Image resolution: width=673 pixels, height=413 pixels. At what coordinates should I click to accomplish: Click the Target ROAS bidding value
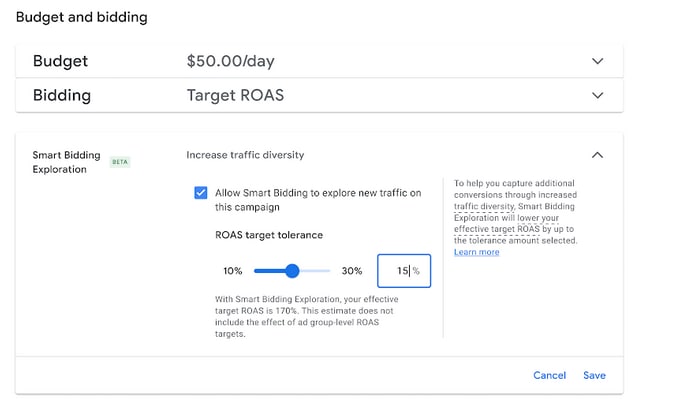[x=235, y=95]
